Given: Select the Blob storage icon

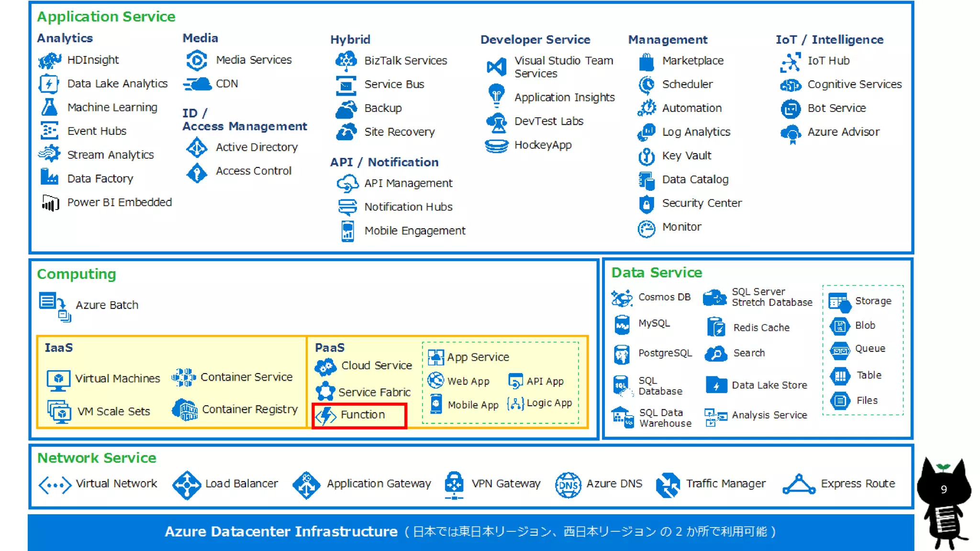Looking at the screenshot, I should (840, 326).
